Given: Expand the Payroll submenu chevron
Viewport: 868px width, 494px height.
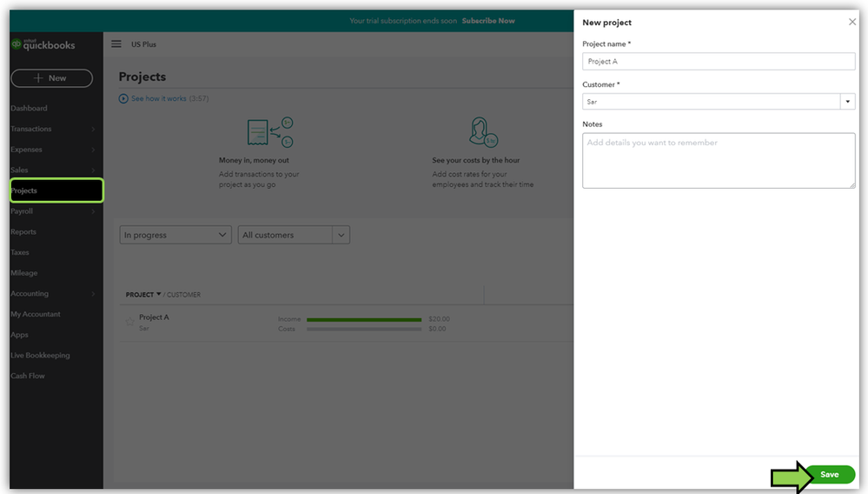Looking at the screenshot, I should [93, 211].
